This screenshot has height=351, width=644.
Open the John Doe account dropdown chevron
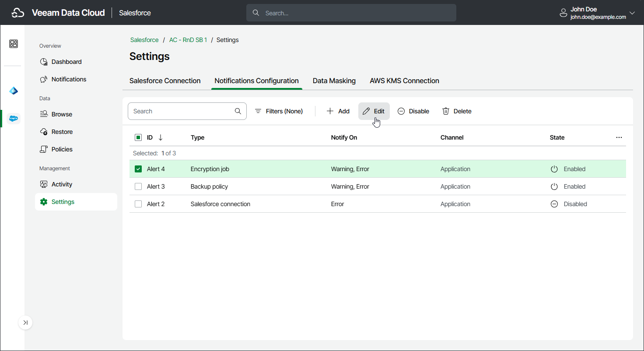(x=632, y=13)
